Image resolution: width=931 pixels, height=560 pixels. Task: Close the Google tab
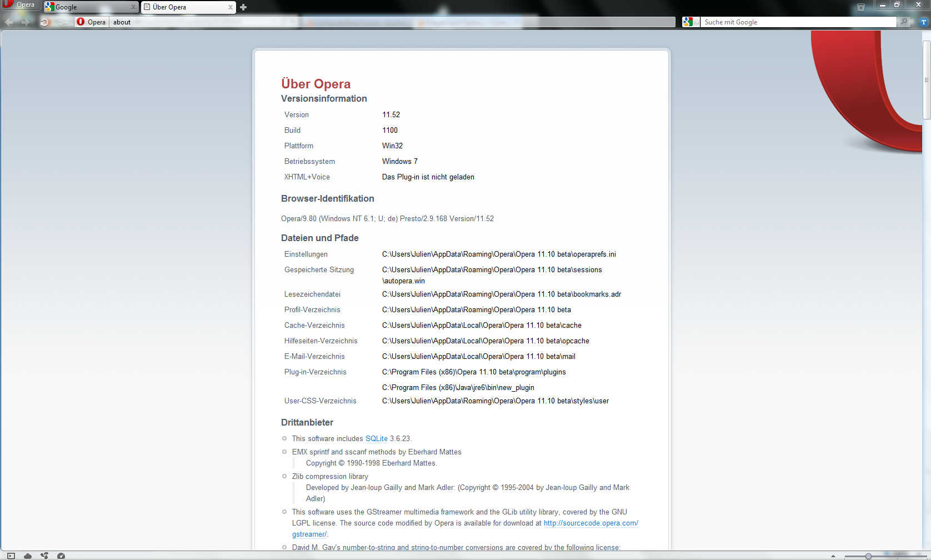133,7
